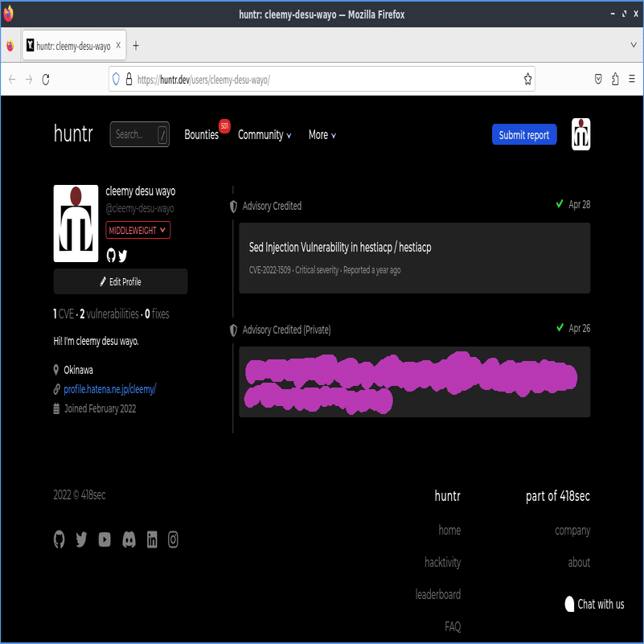The image size is (644, 644).
Task: Click the Joined February 2022 text
Action: (100, 408)
